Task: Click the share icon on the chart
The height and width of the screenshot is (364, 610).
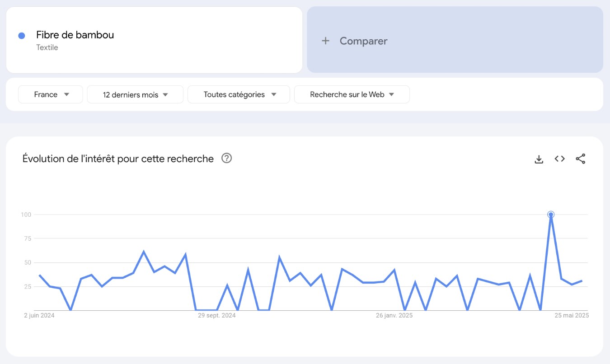Action: click(581, 159)
